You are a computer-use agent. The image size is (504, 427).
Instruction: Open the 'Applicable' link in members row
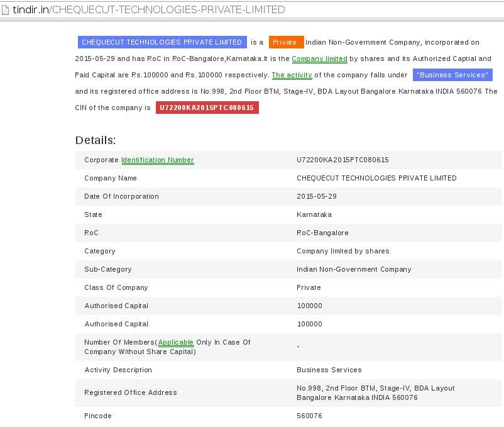[x=175, y=343]
